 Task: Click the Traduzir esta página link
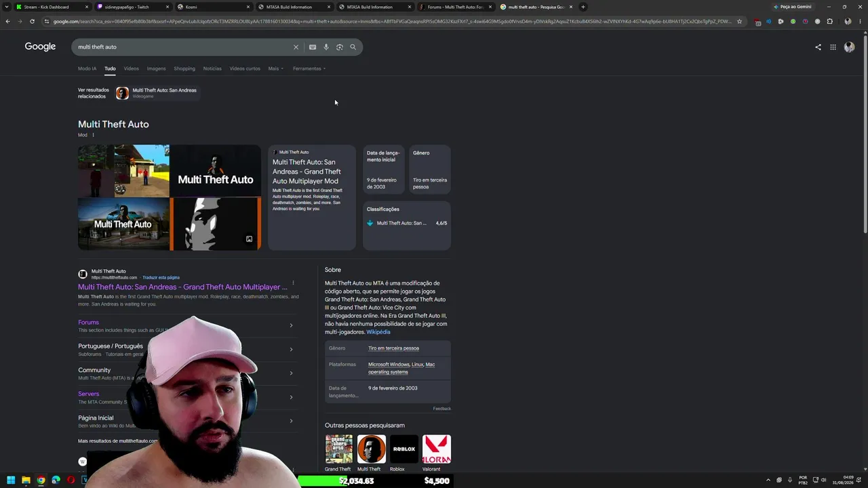161,277
